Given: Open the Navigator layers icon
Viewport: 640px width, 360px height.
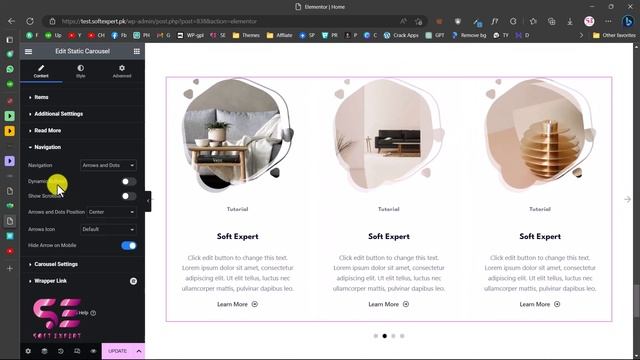Looking at the screenshot, I should [x=44, y=351].
